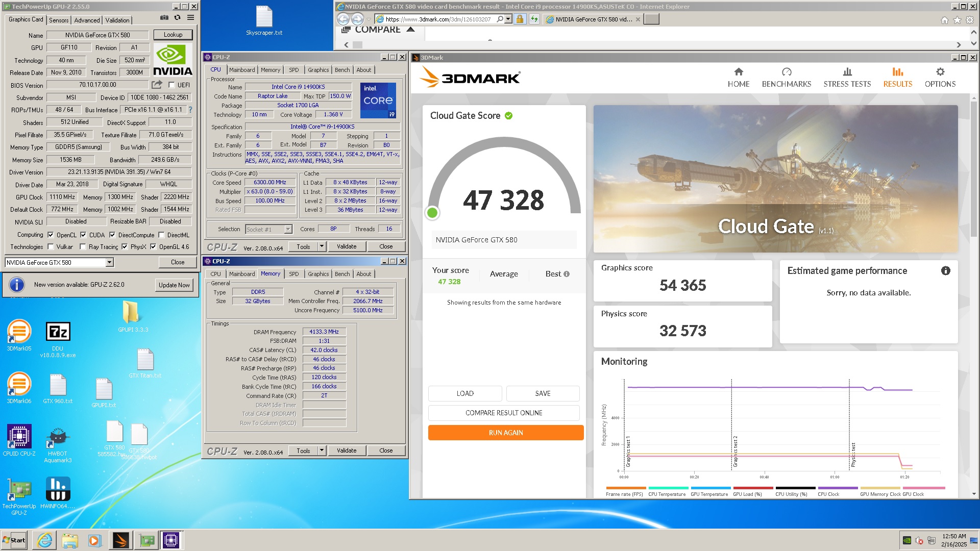Open Tools dropdown arrow in upper CPU-Z window
This screenshot has height=551, width=980.
coord(322,246)
